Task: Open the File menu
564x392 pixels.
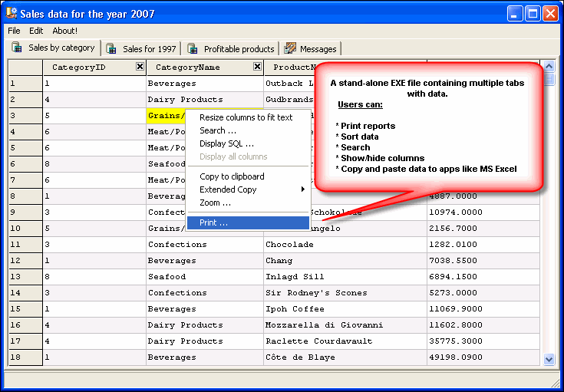Action: point(14,31)
